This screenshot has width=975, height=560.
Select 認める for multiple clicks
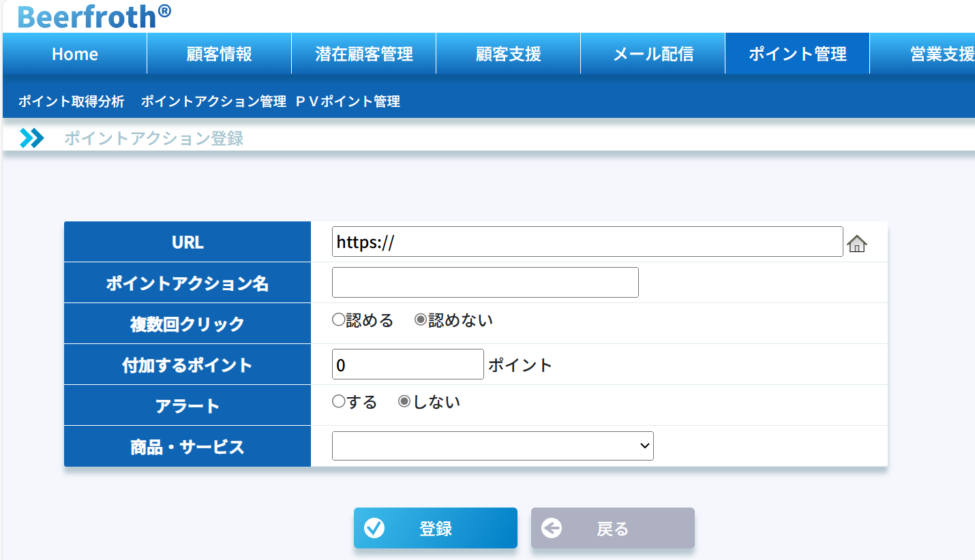pyautogui.click(x=338, y=320)
